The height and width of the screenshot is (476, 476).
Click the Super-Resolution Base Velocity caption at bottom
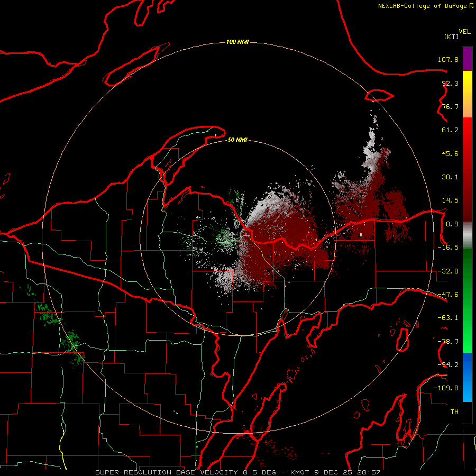[x=237, y=472]
